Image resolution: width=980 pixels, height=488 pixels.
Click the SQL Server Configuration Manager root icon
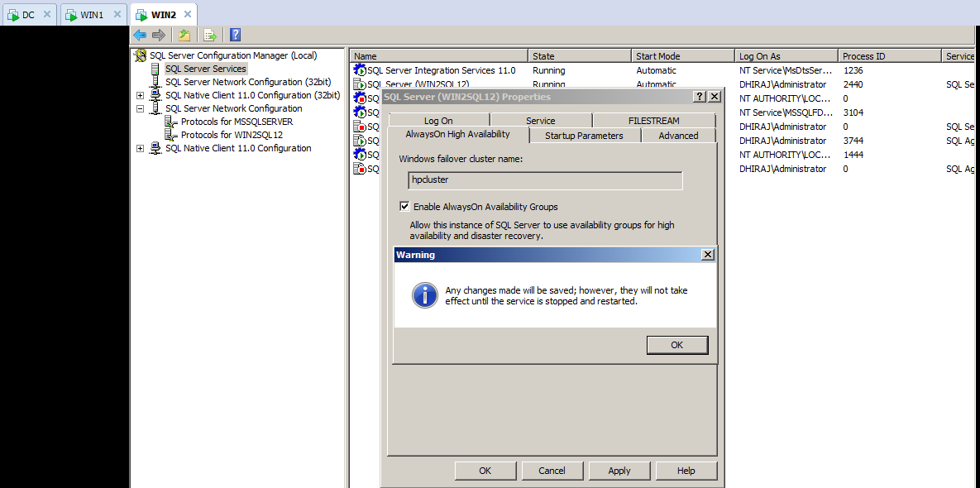[140, 55]
